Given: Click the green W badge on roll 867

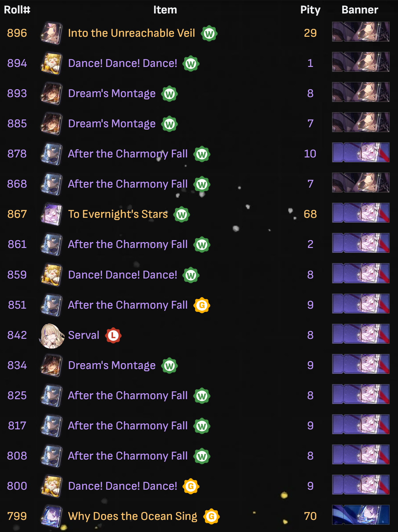Looking at the screenshot, I should click(182, 215).
